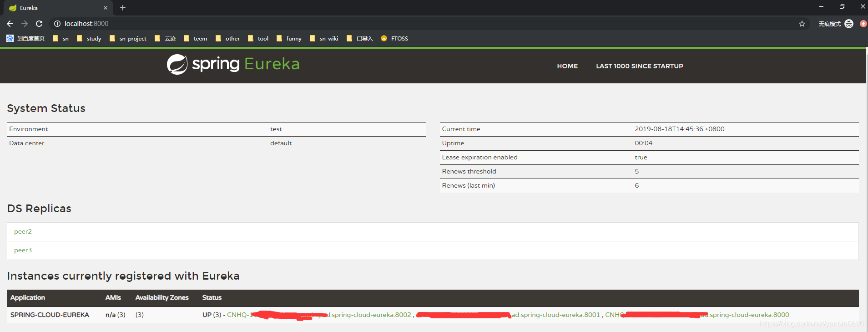Click the Availability Zones column header
The image size is (868, 332).
[162, 297]
